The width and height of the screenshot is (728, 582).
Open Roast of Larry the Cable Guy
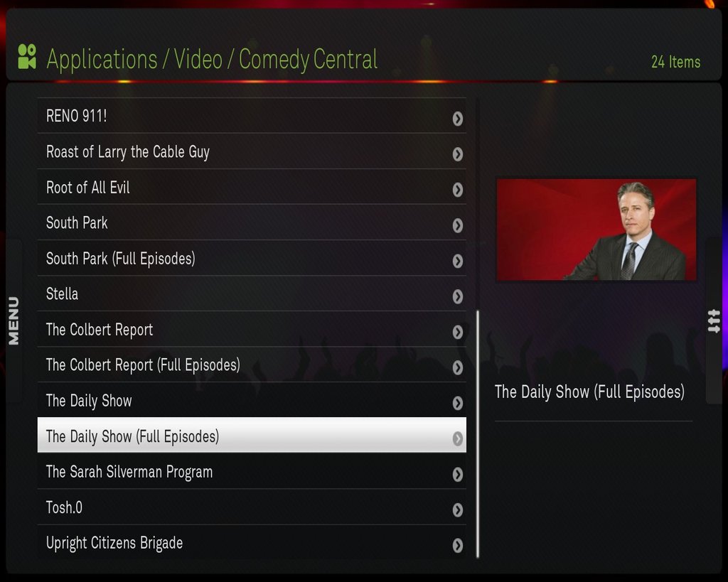(x=252, y=151)
